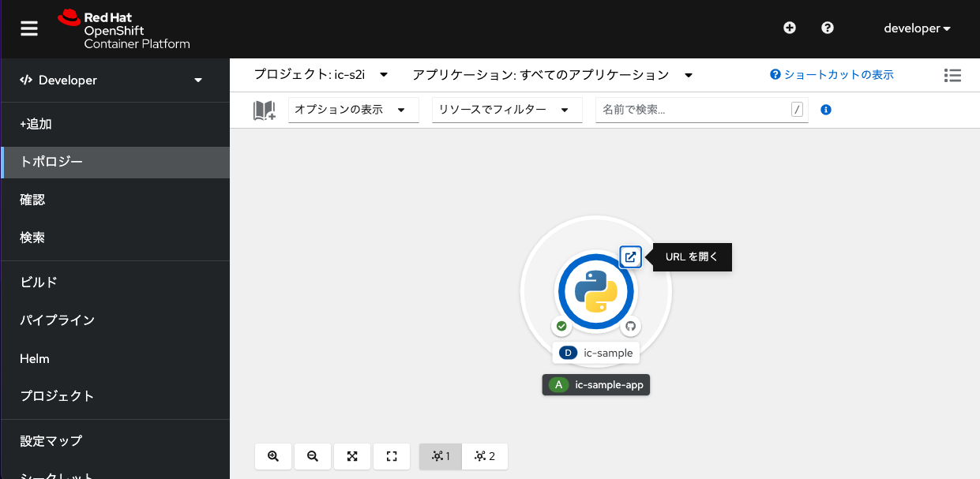
Task: Click the quick-start book plus icon
Action: 265,110
